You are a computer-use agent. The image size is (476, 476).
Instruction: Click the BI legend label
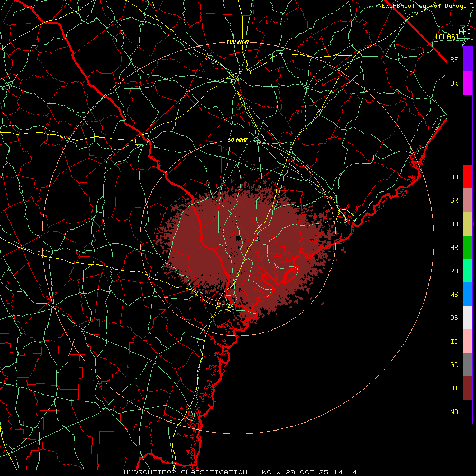pyautogui.click(x=454, y=388)
